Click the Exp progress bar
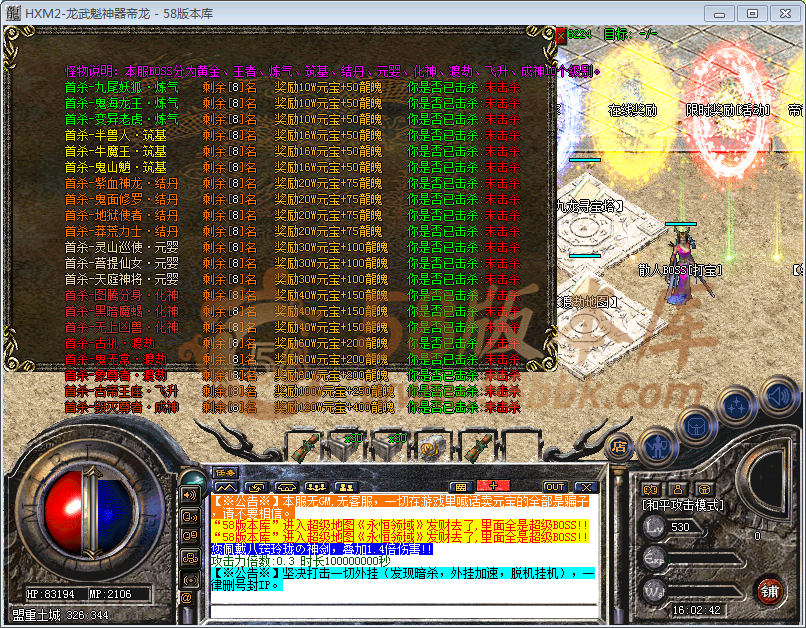The height and width of the screenshot is (628, 806). point(704,559)
